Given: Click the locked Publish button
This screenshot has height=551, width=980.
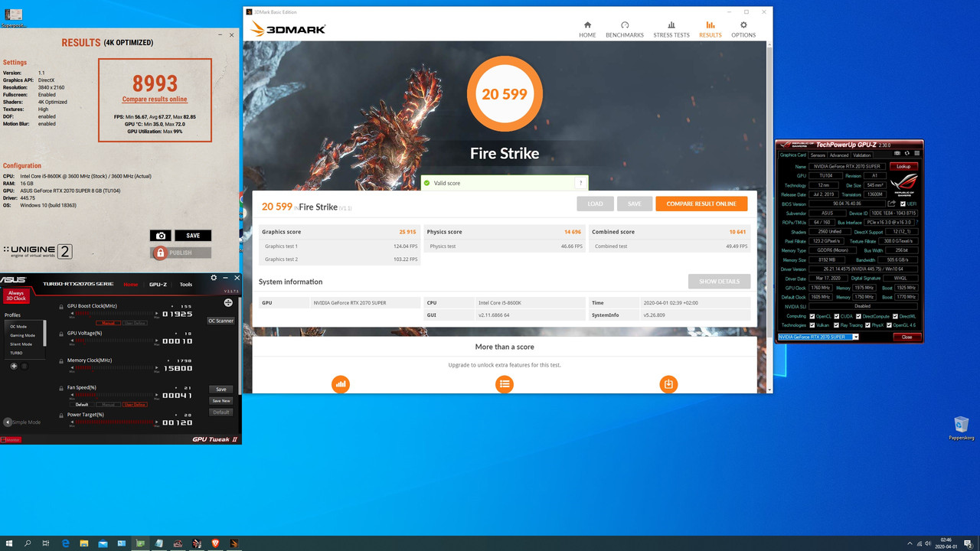Looking at the screenshot, I should [x=181, y=253].
